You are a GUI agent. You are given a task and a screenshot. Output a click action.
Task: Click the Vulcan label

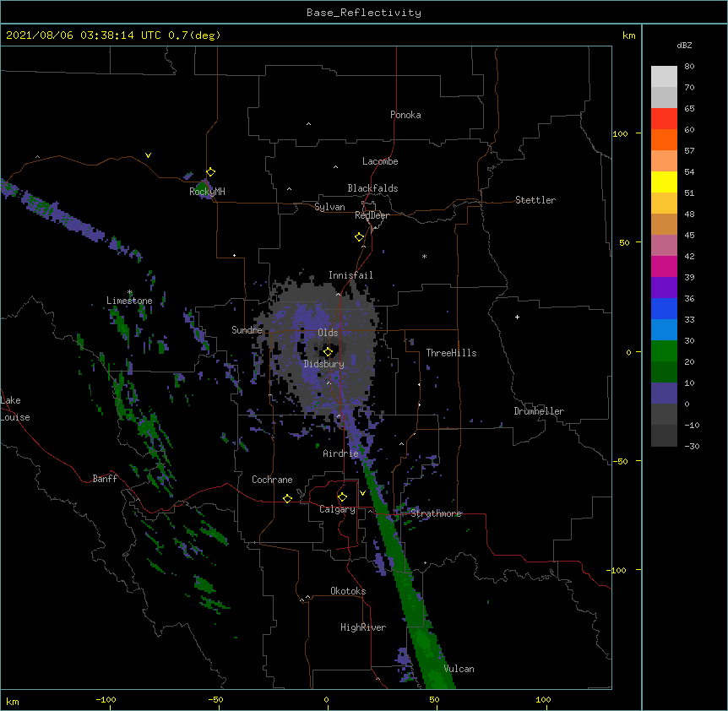tap(459, 669)
